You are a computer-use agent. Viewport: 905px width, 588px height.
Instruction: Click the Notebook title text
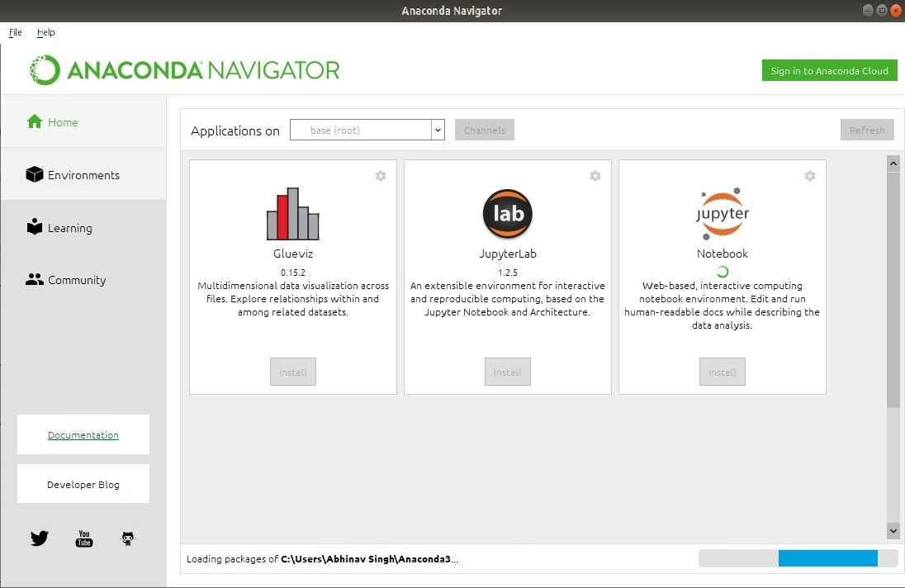[x=722, y=254]
